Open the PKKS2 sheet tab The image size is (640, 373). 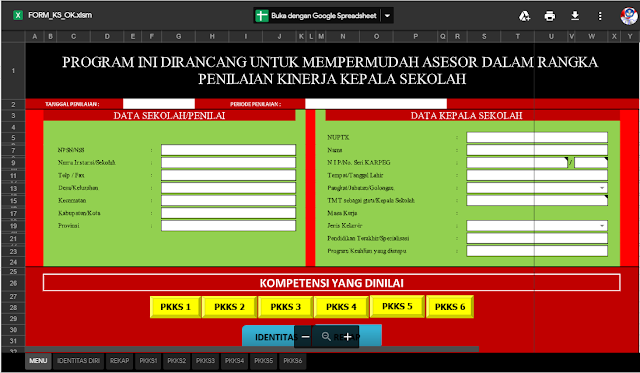point(177,361)
